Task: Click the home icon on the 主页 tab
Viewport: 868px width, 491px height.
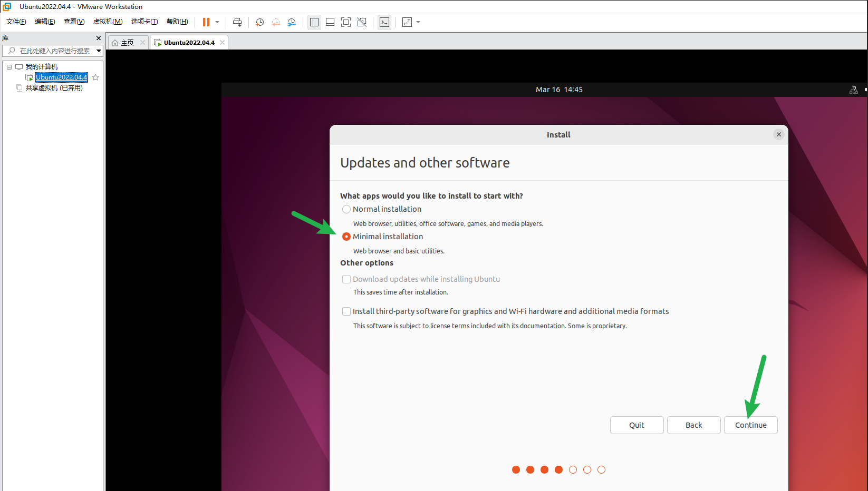Action: point(115,43)
